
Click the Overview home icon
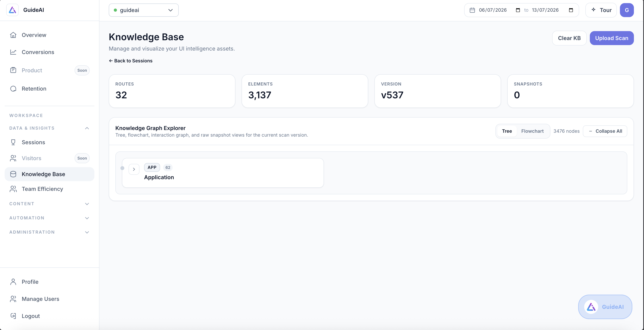[x=13, y=35]
